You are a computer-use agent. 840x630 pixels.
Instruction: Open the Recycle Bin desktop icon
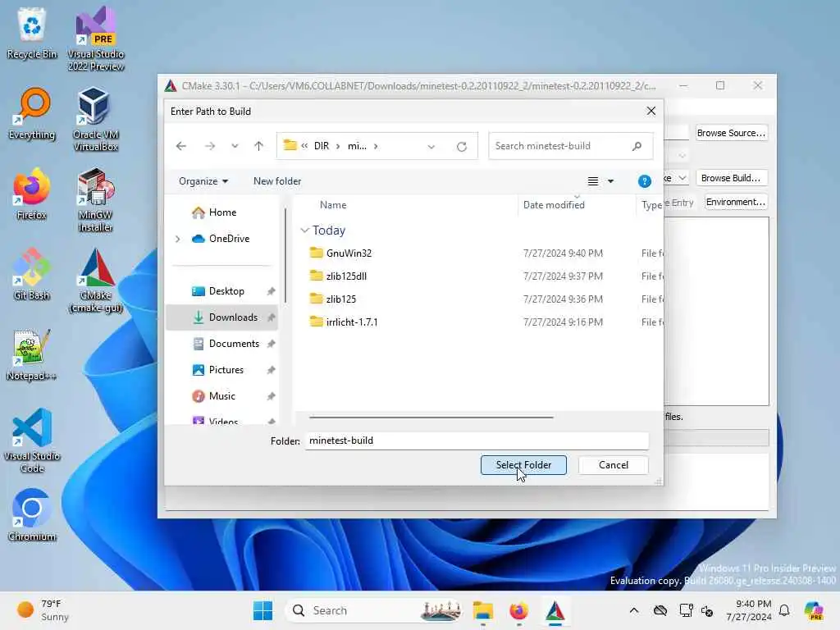32,33
